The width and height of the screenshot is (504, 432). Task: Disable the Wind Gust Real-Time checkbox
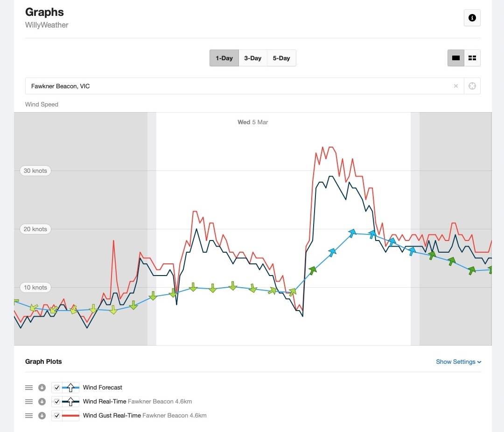point(57,415)
